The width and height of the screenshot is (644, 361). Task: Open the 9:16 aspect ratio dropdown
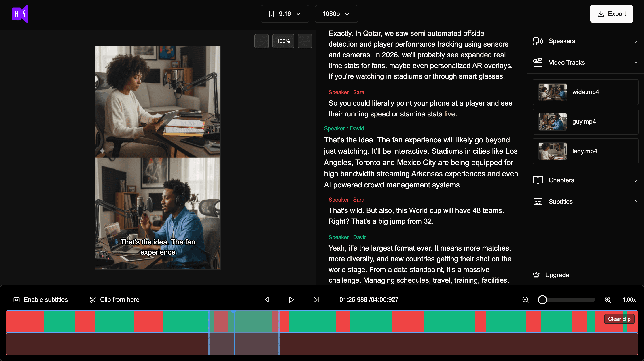point(285,14)
